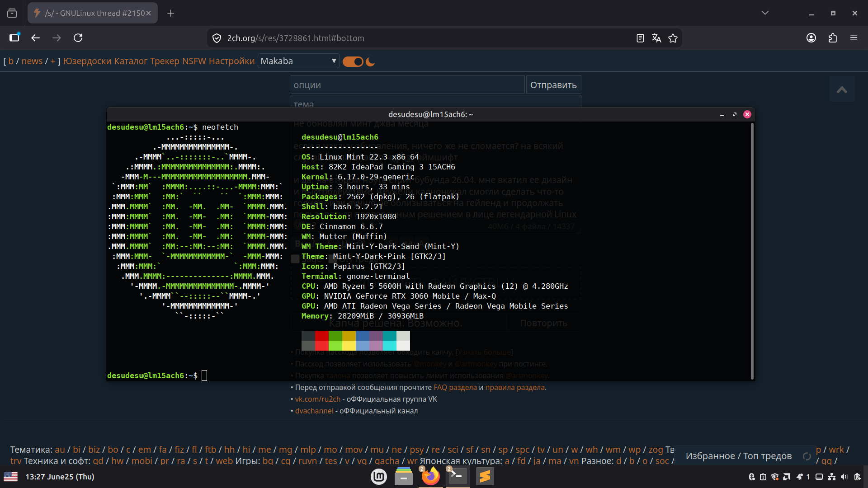The image size is (868, 488).
Task: Reload the current page
Action: click(78, 38)
